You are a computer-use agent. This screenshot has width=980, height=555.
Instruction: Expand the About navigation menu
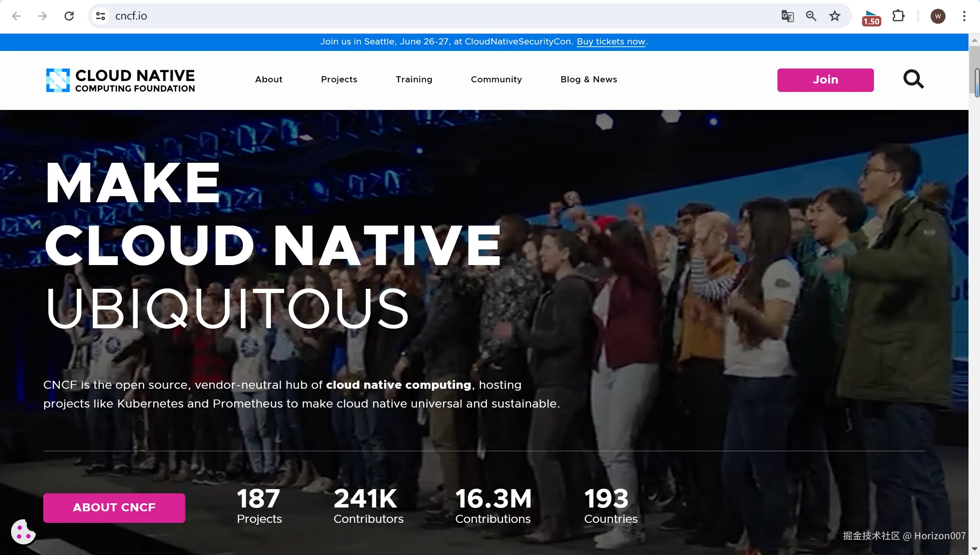click(269, 79)
